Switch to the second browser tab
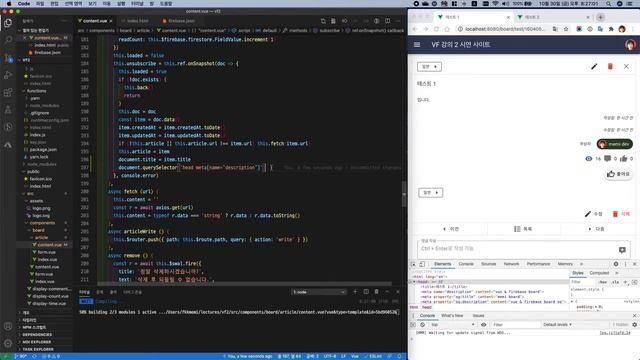Viewport: 640px width, 360px height. pyautogui.click(x=553, y=17)
